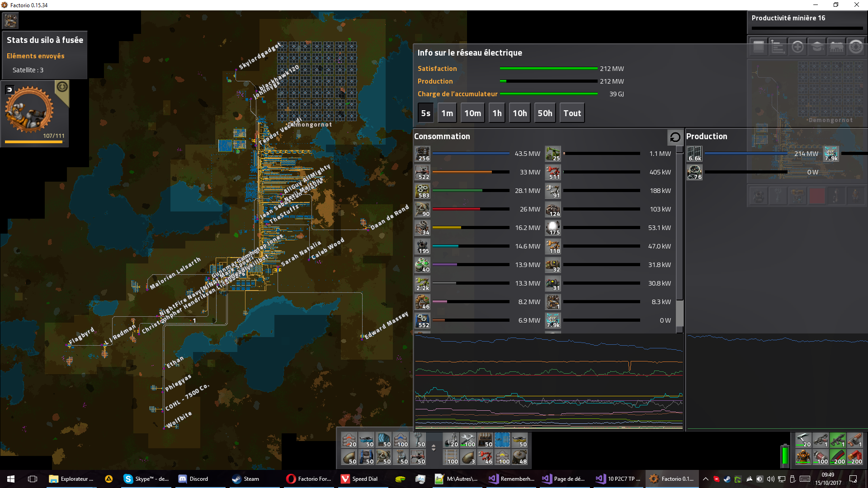The width and height of the screenshot is (868, 488).
Task: Open the trains overview locomotive icon
Action: pyautogui.click(x=836, y=47)
